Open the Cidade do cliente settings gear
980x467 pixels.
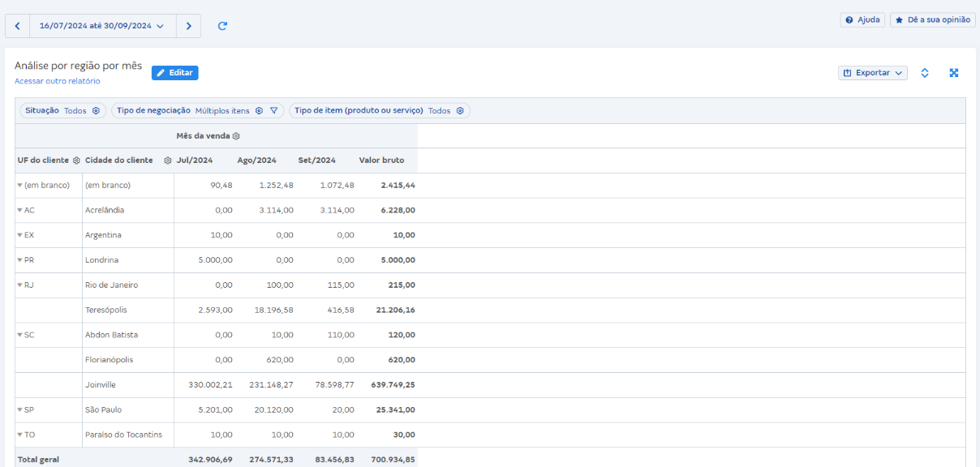click(167, 161)
